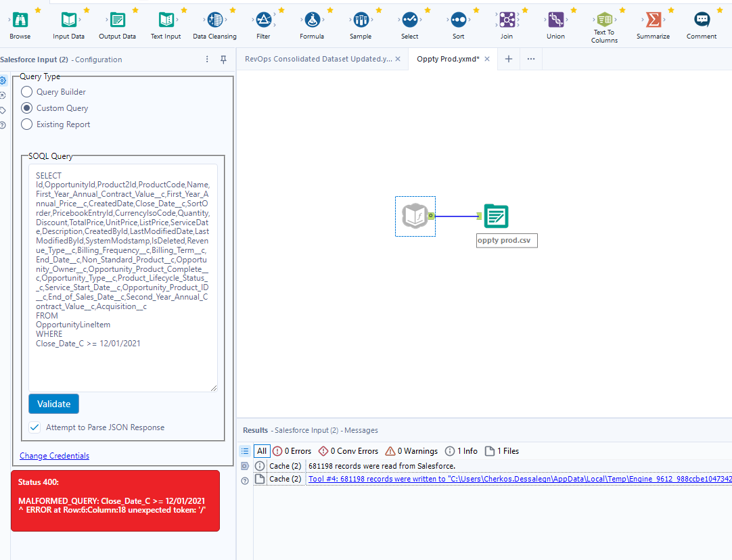Select the Summarize tool

[x=652, y=20]
